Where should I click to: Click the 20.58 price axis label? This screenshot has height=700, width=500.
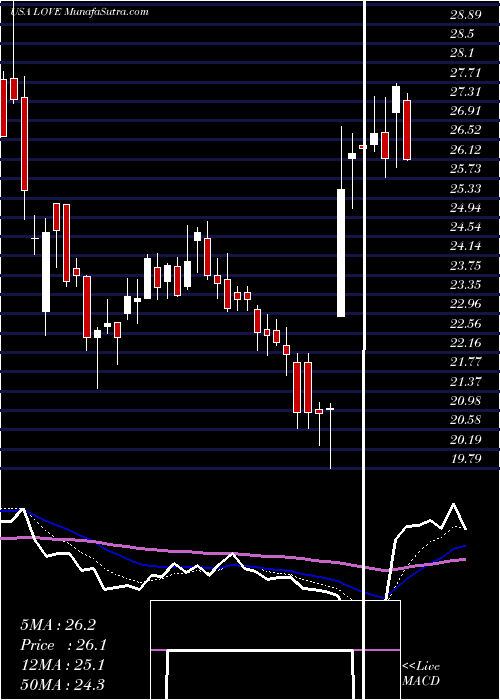pos(466,420)
